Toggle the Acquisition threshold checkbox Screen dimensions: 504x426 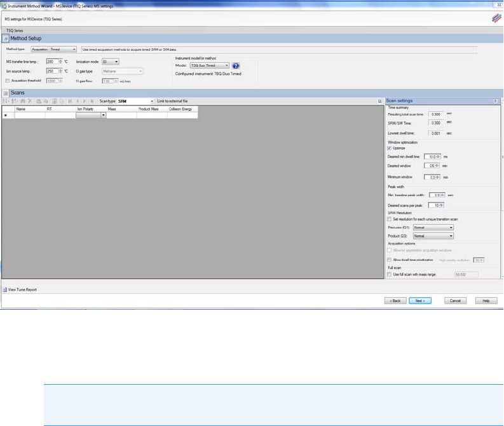tap(8, 81)
